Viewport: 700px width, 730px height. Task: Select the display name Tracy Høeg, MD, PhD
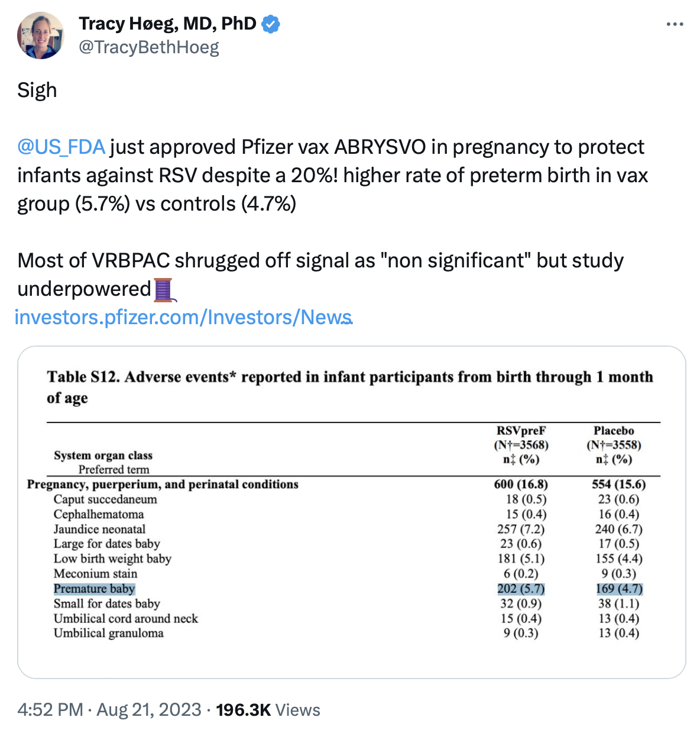click(167, 24)
